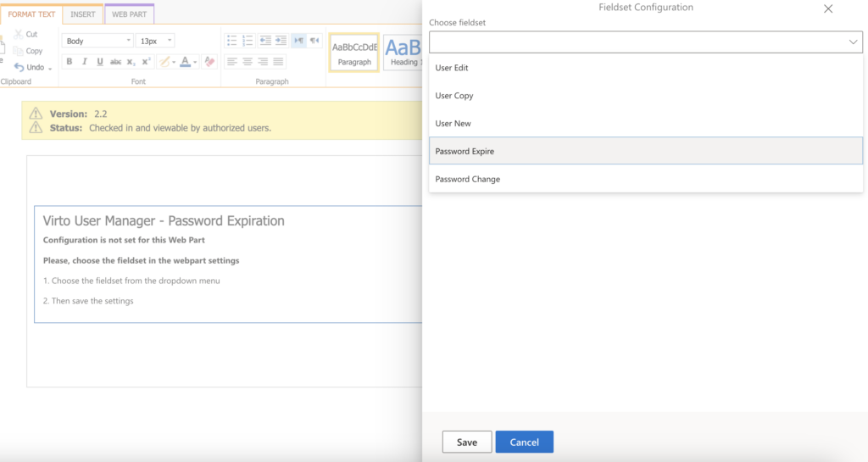
Task: Increase indent of the paragraph
Action: pyautogui.click(x=281, y=40)
